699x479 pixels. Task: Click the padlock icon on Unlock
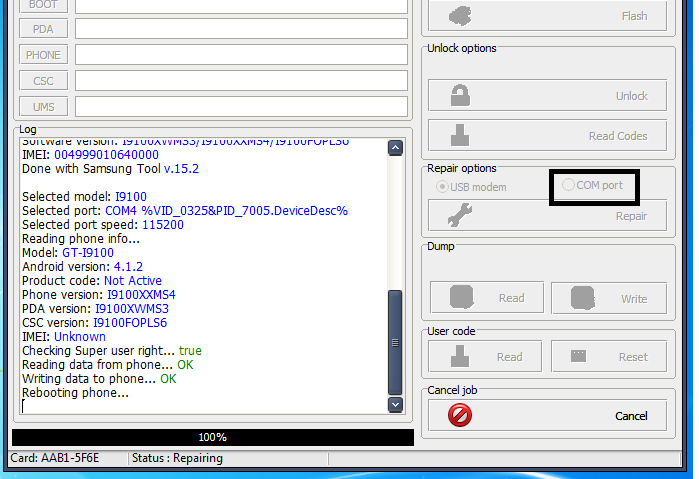tap(460, 95)
